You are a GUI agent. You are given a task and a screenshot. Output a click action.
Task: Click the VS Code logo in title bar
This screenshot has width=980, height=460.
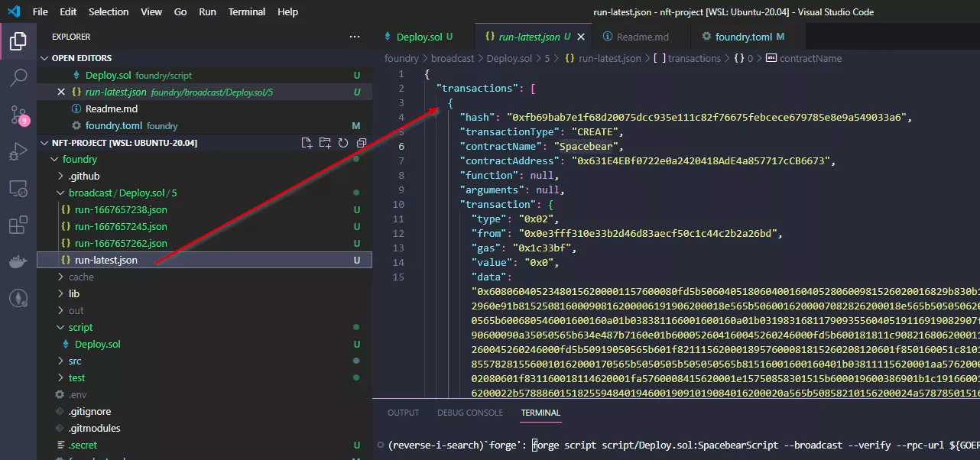tap(15, 12)
